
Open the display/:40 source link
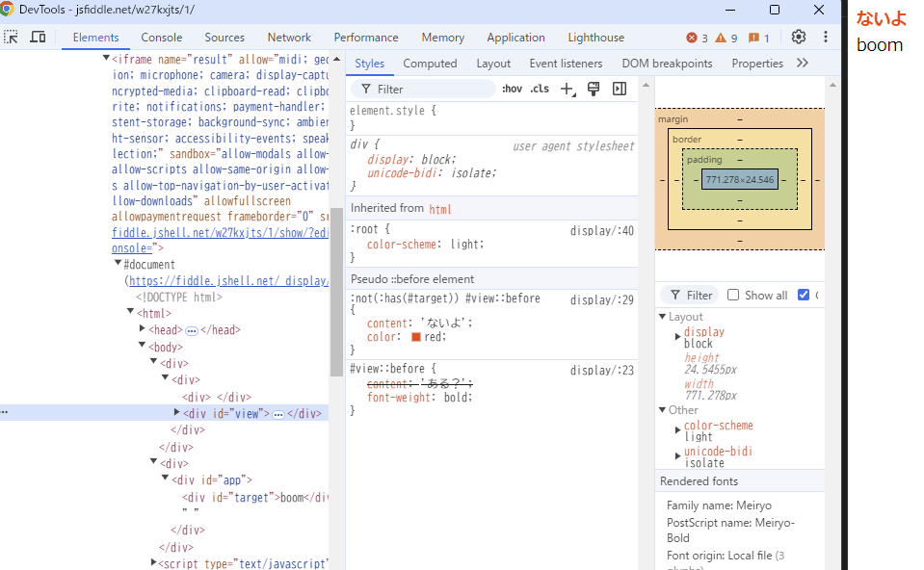(x=601, y=231)
